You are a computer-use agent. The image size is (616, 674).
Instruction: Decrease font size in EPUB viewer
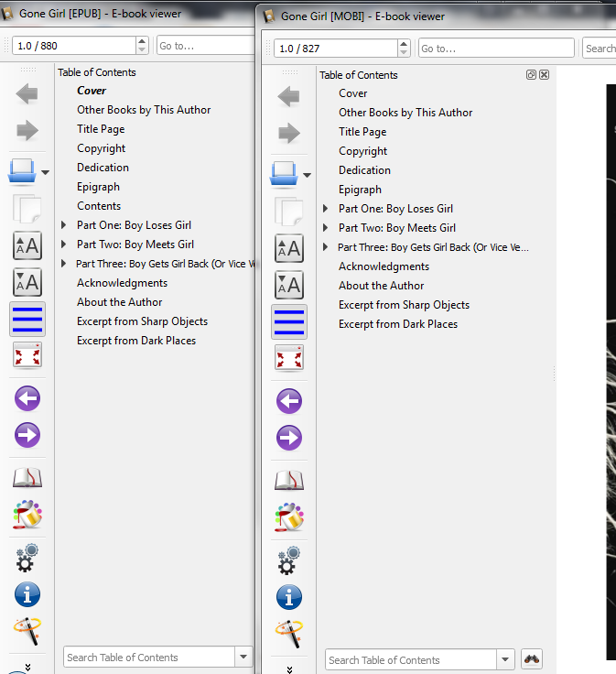point(27,282)
